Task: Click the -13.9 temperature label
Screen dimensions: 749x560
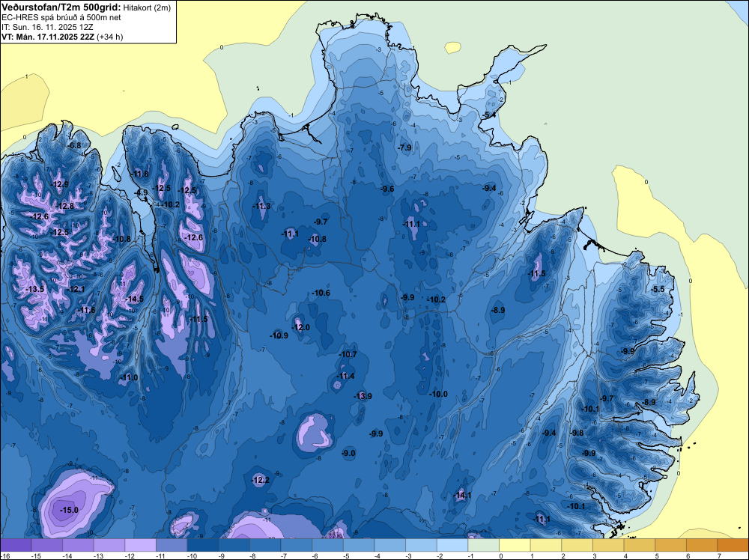Action: [x=363, y=396]
